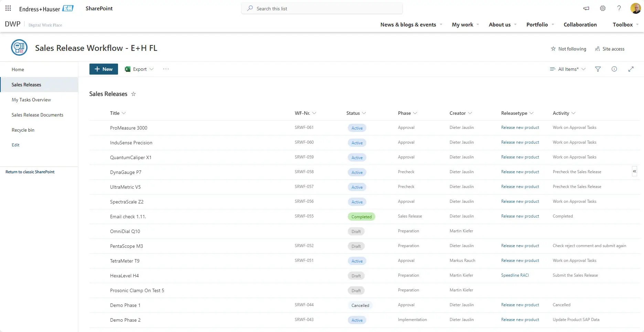Open your account profile picture menu
This screenshot has width=644, height=332.
point(636,8)
